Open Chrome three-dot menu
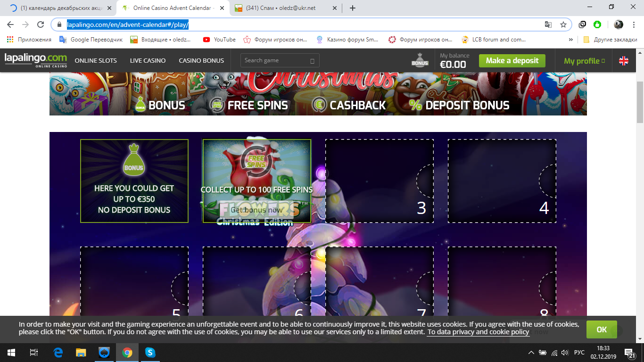The height and width of the screenshot is (362, 644). coord(634,25)
